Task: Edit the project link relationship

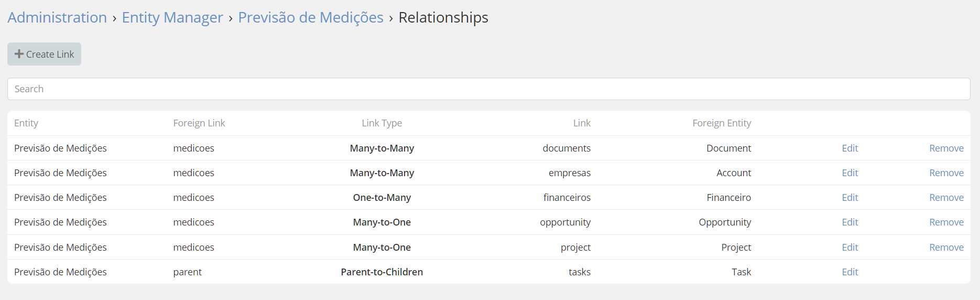Action: click(850, 248)
